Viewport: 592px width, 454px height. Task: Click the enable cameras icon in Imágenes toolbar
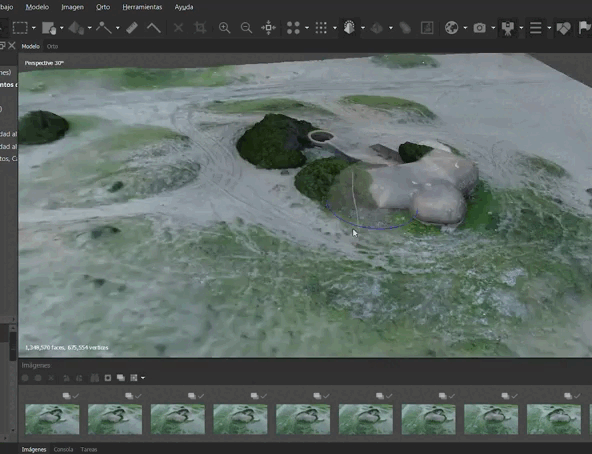25,378
